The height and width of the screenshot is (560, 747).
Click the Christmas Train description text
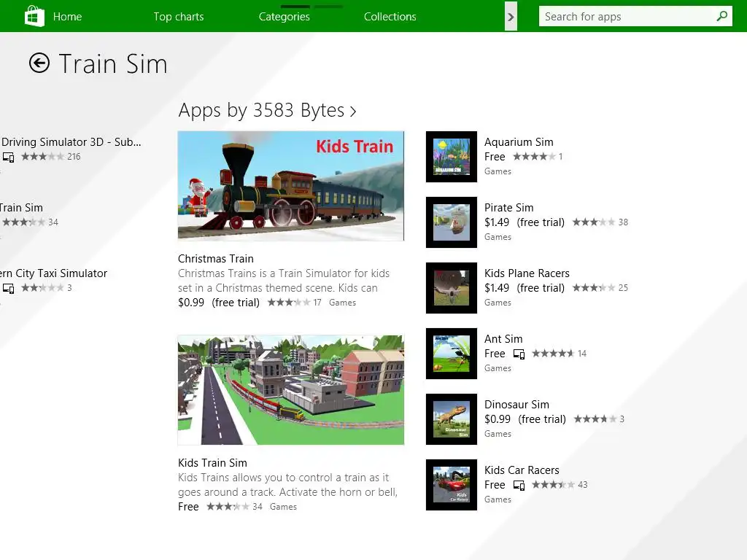pyautogui.click(x=284, y=281)
